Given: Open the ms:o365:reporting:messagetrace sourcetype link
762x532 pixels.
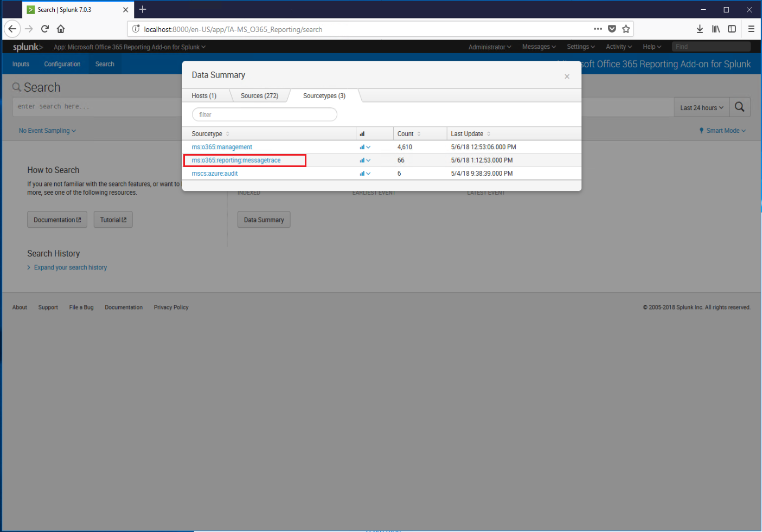Looking at the screenshot, I should point(235,160).
